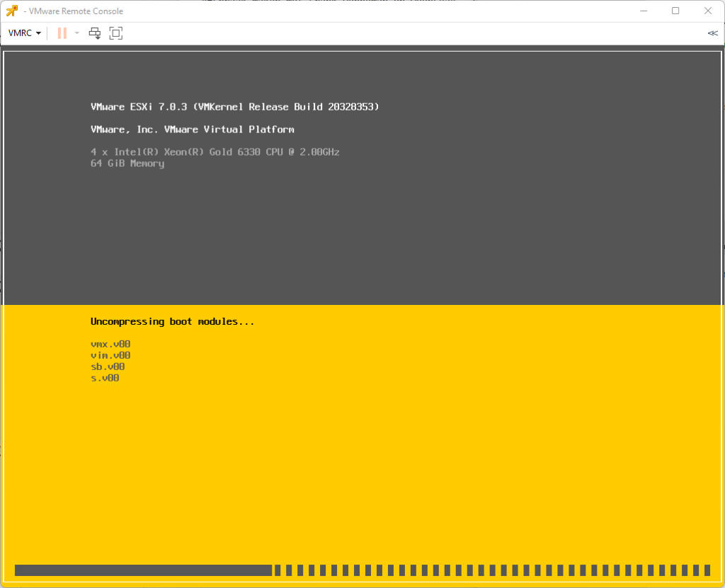Screen dimensions: 725x588
Task: Click the 'VMware Virtual Platform' line
Action: [x=193, y=129]
